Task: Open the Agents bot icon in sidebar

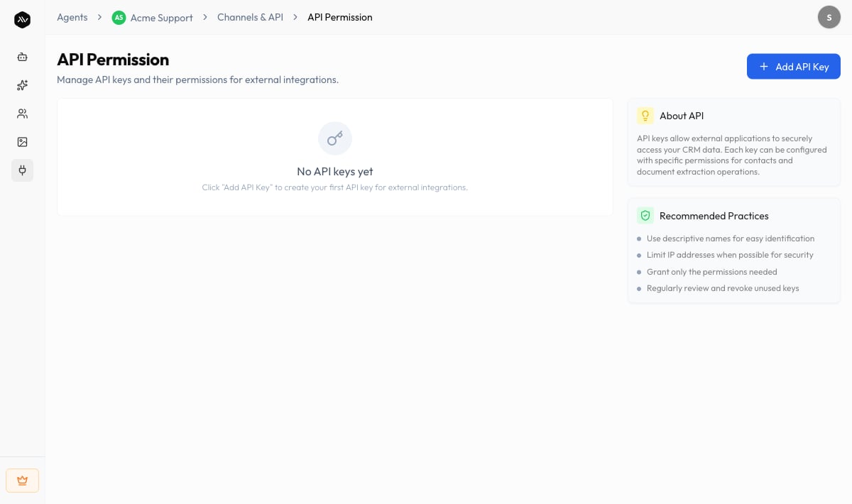Action: pyautogui.click(x=22, y=57)
